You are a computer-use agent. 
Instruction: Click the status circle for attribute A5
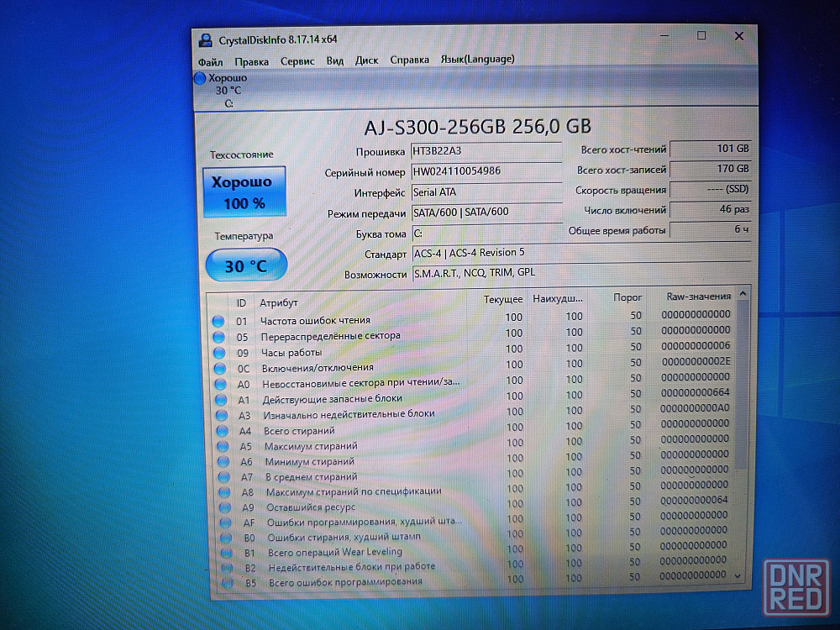coord(223,446)
